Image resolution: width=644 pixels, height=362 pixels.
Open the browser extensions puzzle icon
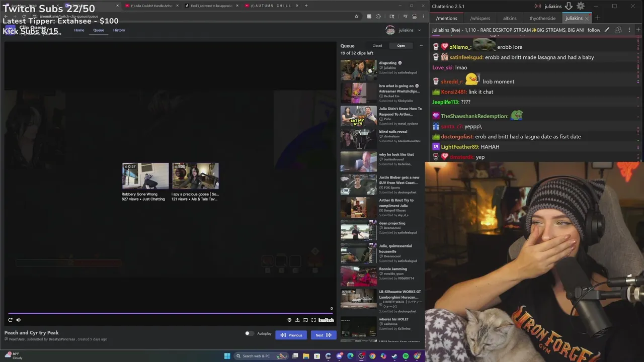coord(378,16)
